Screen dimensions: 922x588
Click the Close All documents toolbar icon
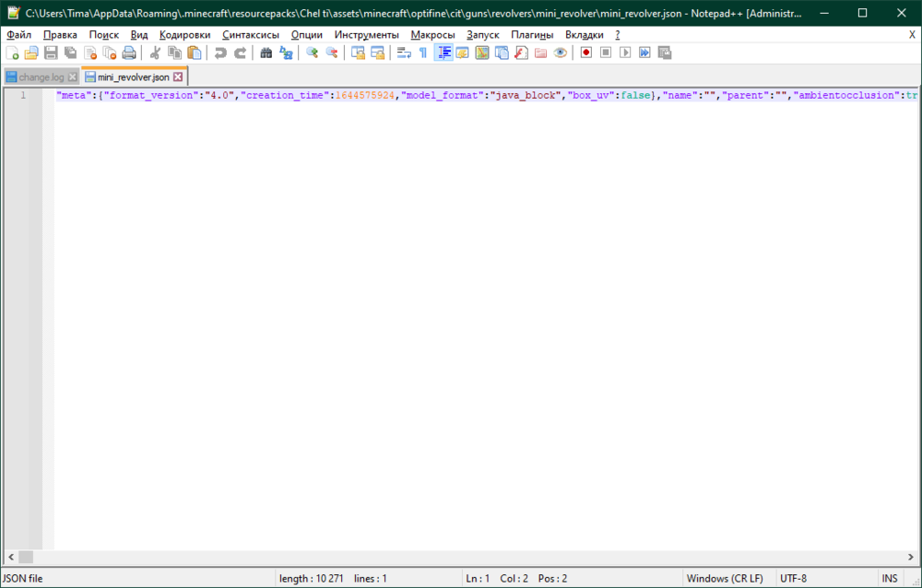tap(110, 53)
